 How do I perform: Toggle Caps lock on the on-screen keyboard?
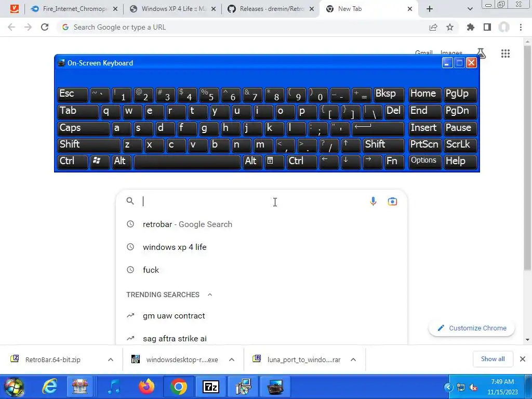[84, 129]
